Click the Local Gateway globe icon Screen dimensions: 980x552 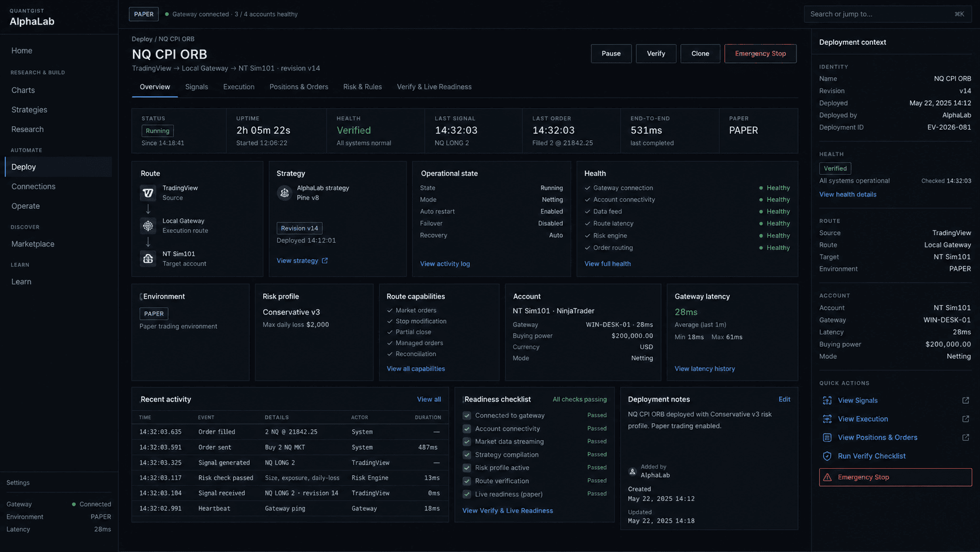[x=148, y=225]
